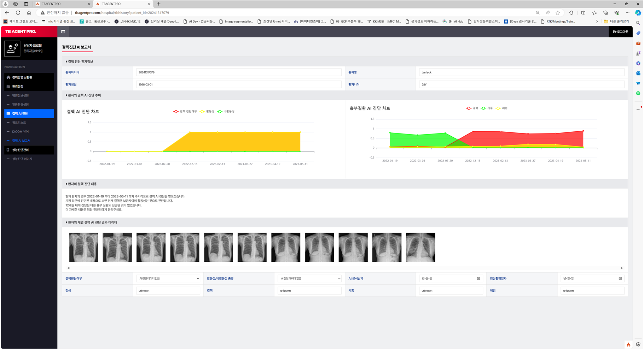Click the sidebar toggle icon in header
Viewport: 644px width, 350px height.
(63, 31)
